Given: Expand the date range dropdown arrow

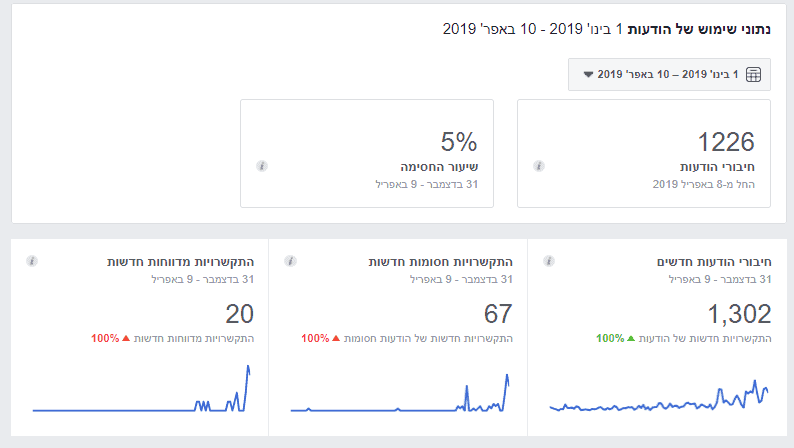Looking at the screenshot, I should 589,75.
